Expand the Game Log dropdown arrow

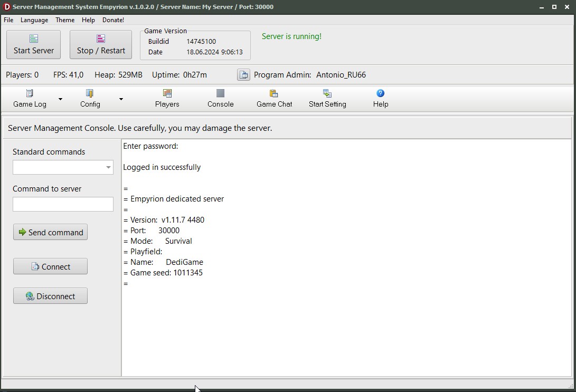tap(60, 99)
